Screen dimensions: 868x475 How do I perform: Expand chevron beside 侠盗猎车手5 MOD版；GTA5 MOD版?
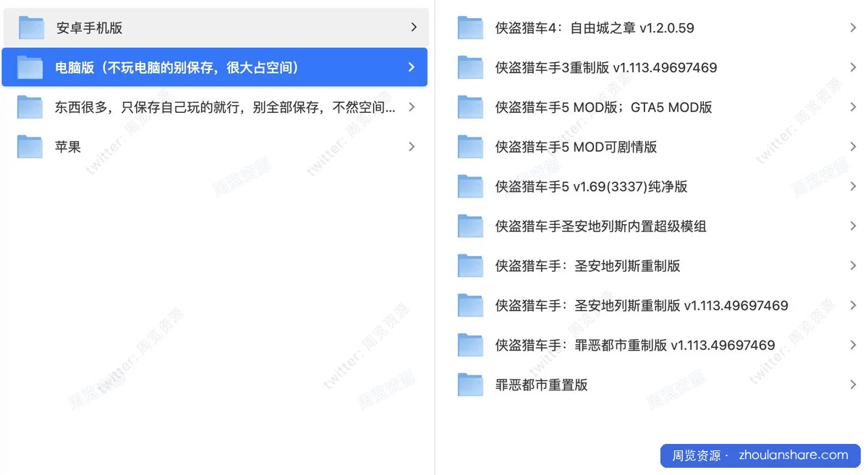pyautogui.click(x=854, y=107)
